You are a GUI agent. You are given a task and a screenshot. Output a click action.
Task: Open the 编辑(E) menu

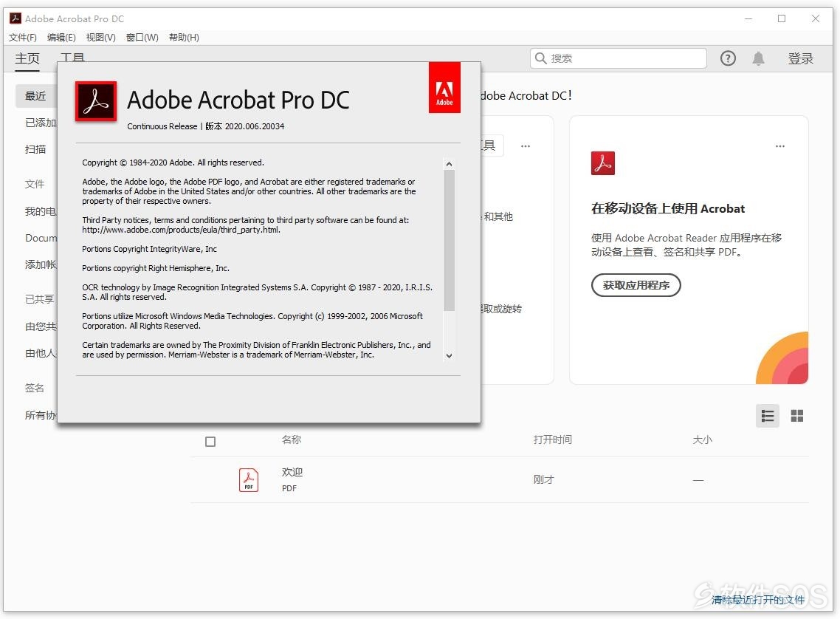pyautogui.click(x=61, y=37)
